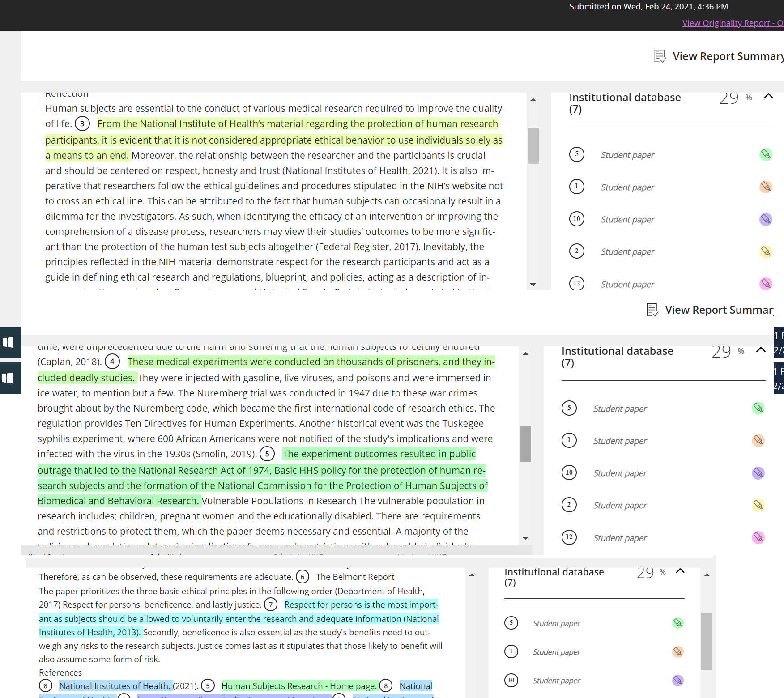This screenshot has width=784, height=698.
Task: Click in-text source marker 6
Action: coord(303,577)
